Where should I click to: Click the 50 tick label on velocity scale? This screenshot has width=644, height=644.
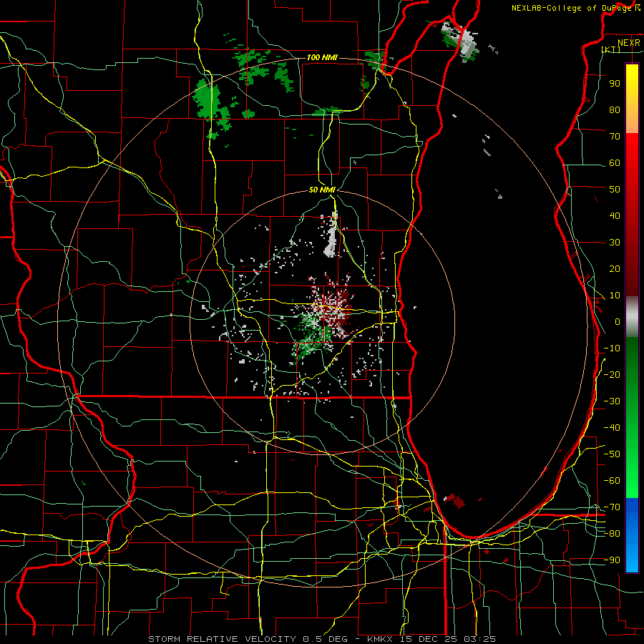[x=615, y=190]
